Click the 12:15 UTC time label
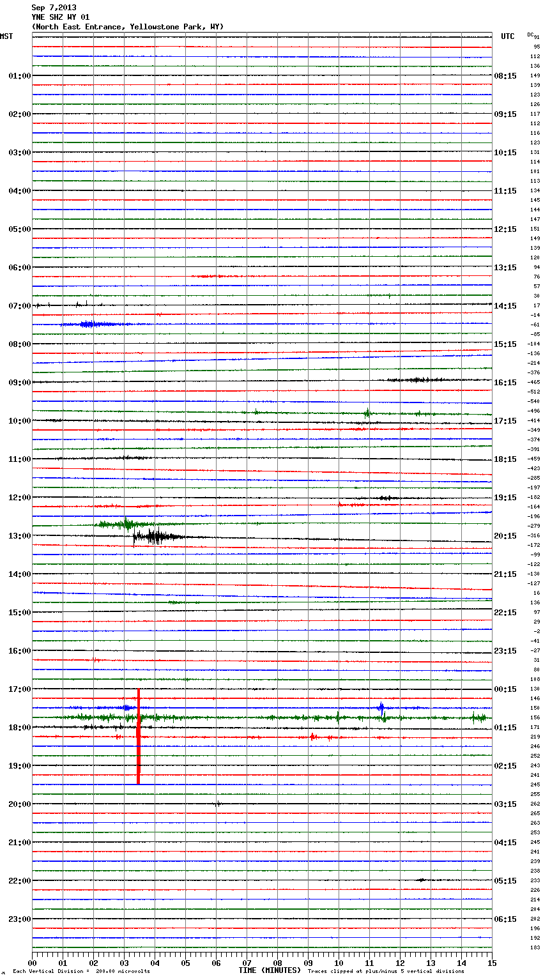 (x=505, y=229)
